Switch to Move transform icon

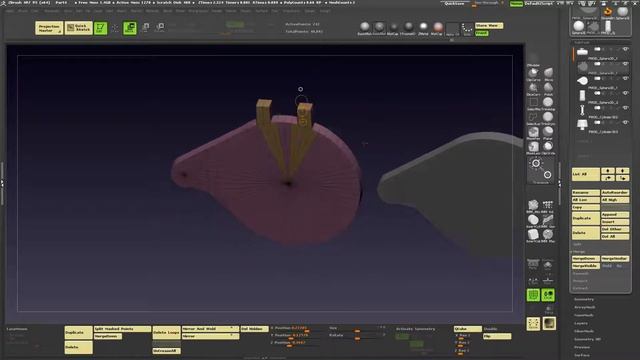pos(145,28)
